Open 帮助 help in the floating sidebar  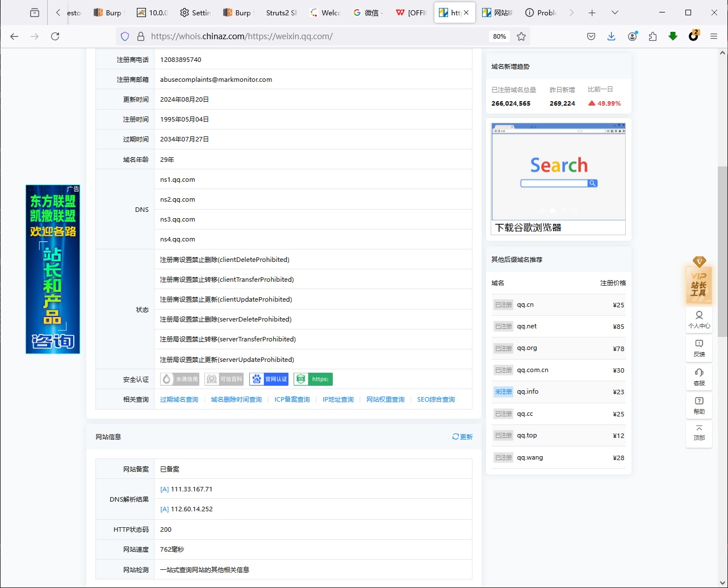[x=699, y=406]
